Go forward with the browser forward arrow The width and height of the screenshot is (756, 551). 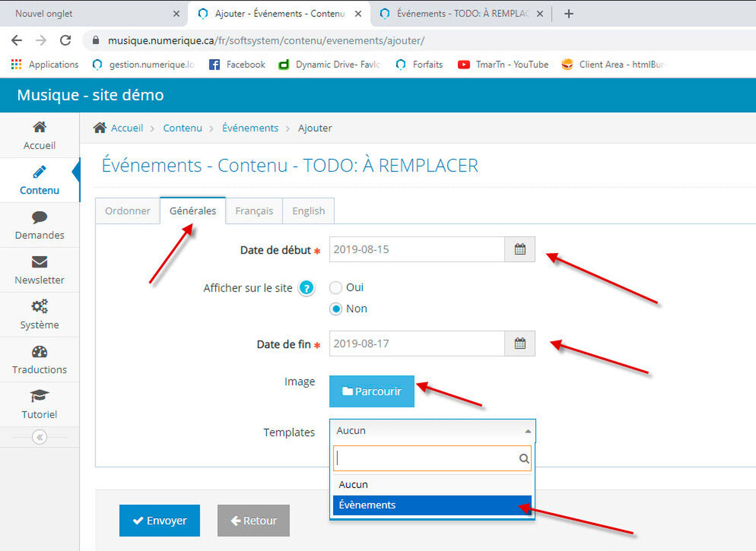(41, 40)
